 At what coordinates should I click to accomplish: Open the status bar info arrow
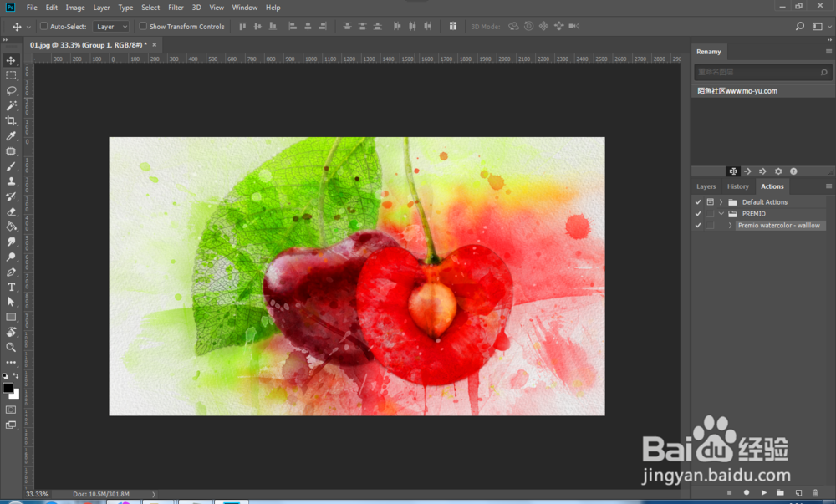click(x=154, y=495)
